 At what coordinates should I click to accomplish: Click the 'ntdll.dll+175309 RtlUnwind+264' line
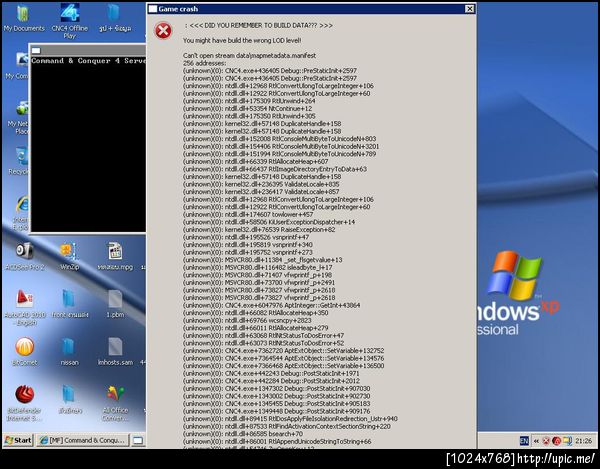tap(249, 101)
